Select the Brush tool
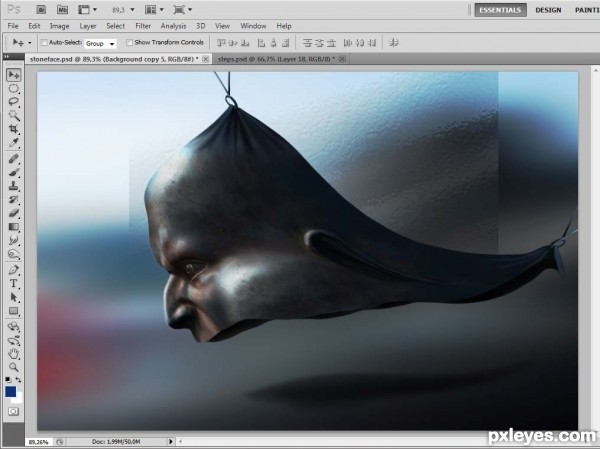This screenshot has width=600, height=449. coord(14,172)
